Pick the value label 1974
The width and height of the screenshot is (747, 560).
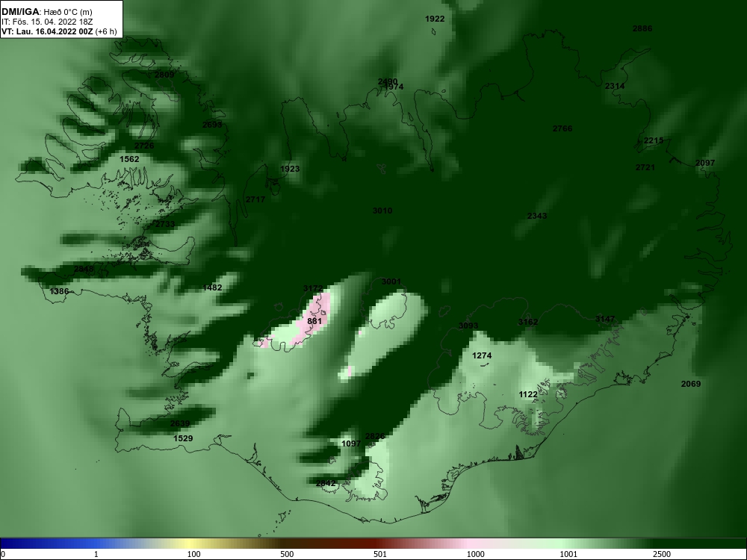pyautogui.click(x=394, y=87)
